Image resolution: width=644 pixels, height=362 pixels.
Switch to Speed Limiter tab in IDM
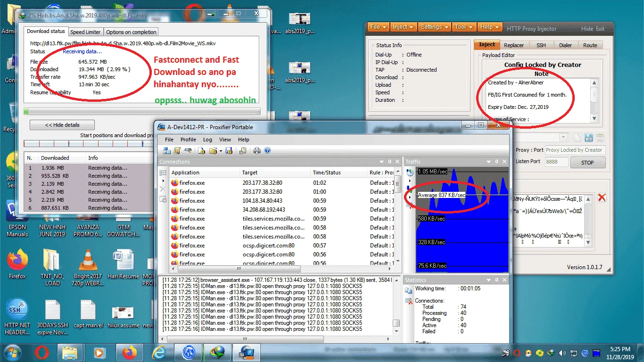pos(85,32)
